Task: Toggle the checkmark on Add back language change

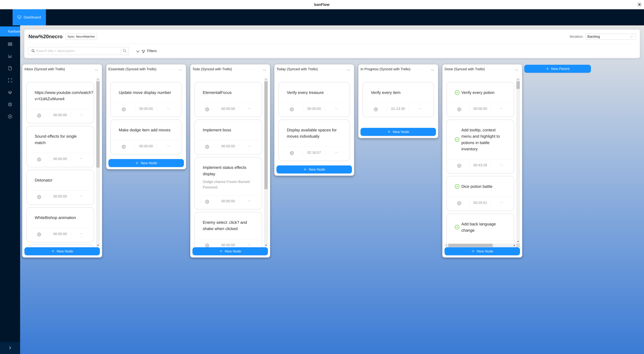Action: [x=457, y=227]
